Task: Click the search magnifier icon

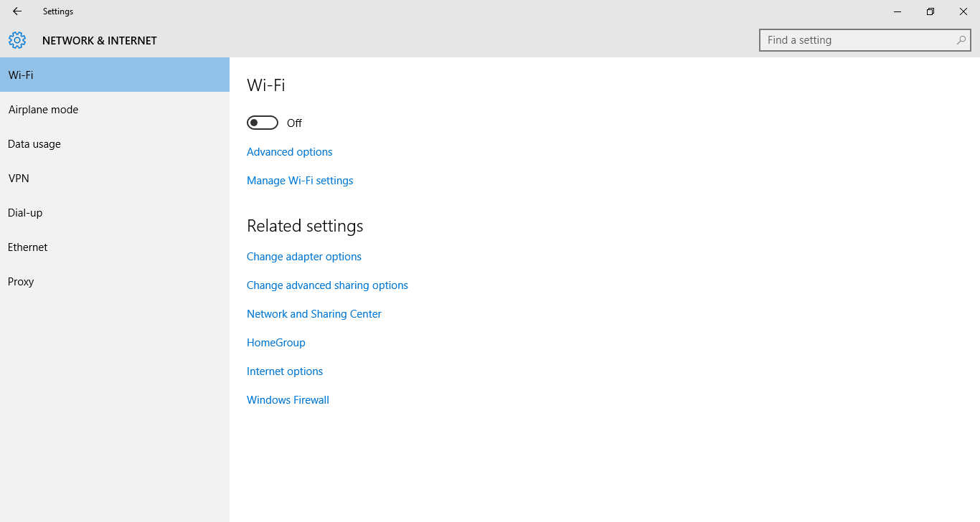Action: coord(961,40)
